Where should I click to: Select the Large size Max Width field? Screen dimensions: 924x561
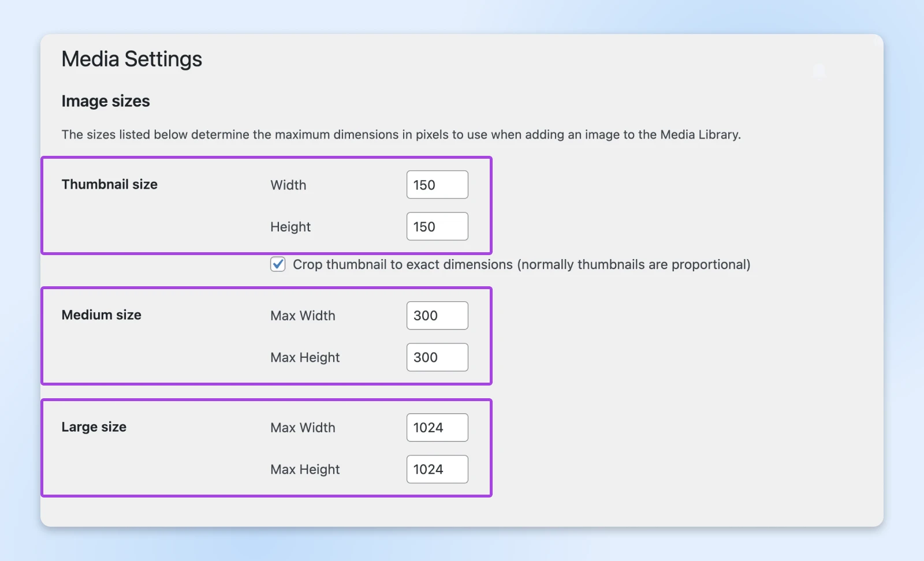click(437, 428)
